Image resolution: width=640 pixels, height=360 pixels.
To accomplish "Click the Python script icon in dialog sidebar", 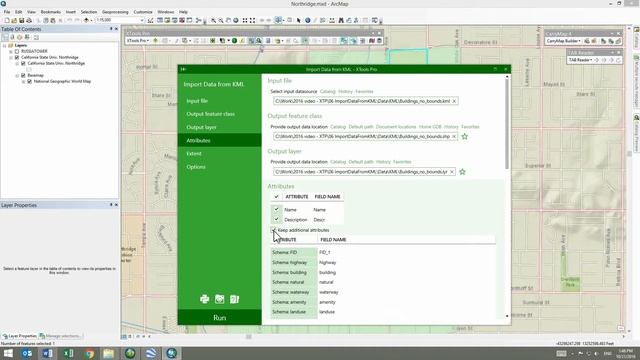I will (x=204, y=299).
